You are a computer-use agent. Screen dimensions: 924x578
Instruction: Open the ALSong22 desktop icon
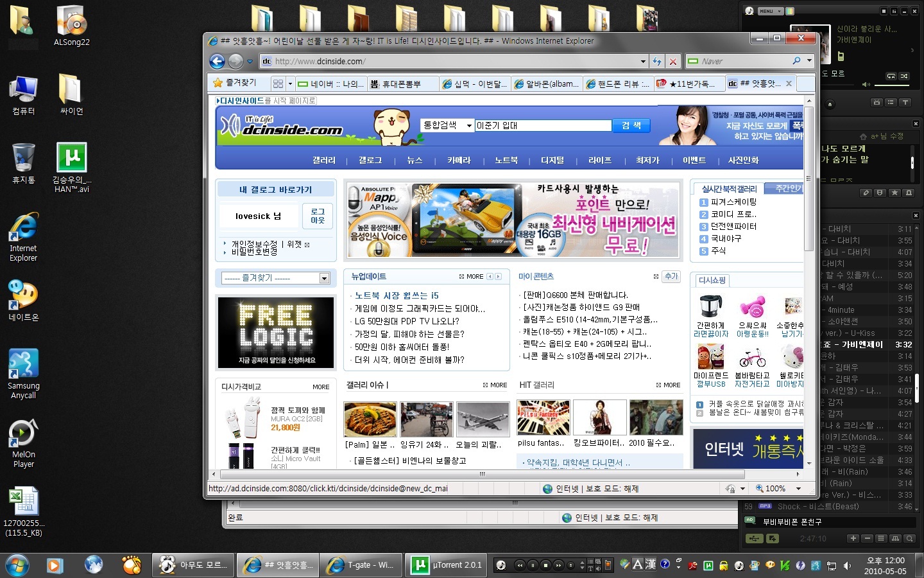click(72, 26)
